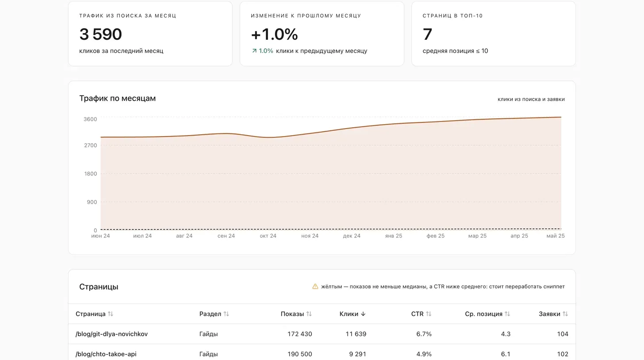Toggle descending arrow beside Клики

[363, 314]
